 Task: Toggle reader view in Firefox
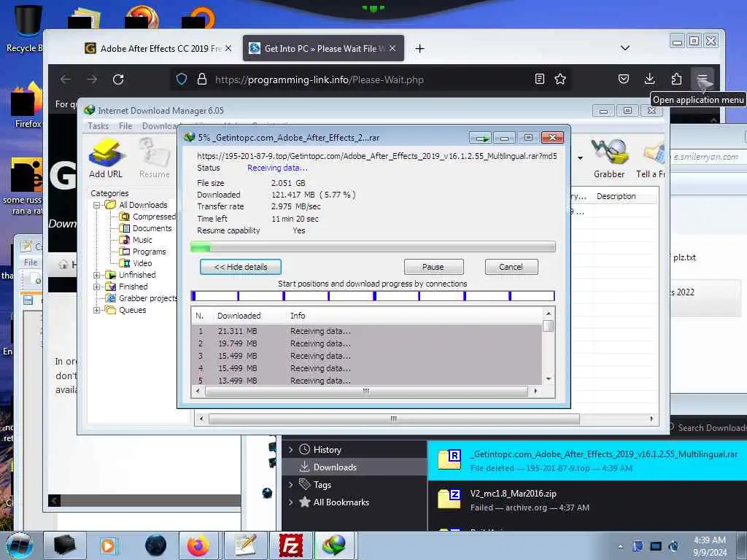point(539,79)
